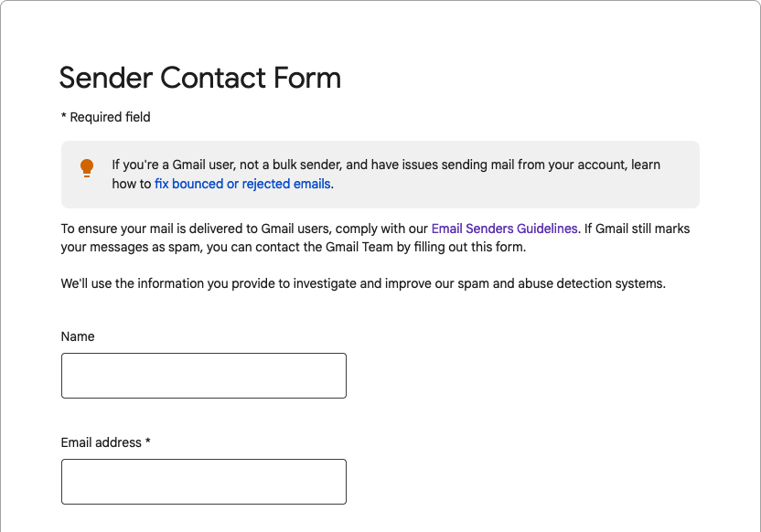
Task: Click the lightbulb tip icon
Action: (x=86, y=167)
